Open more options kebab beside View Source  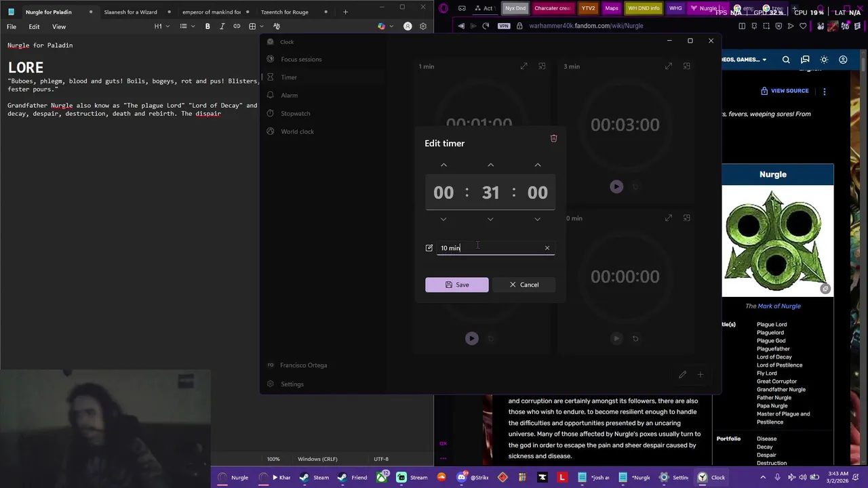coord(825,91)
